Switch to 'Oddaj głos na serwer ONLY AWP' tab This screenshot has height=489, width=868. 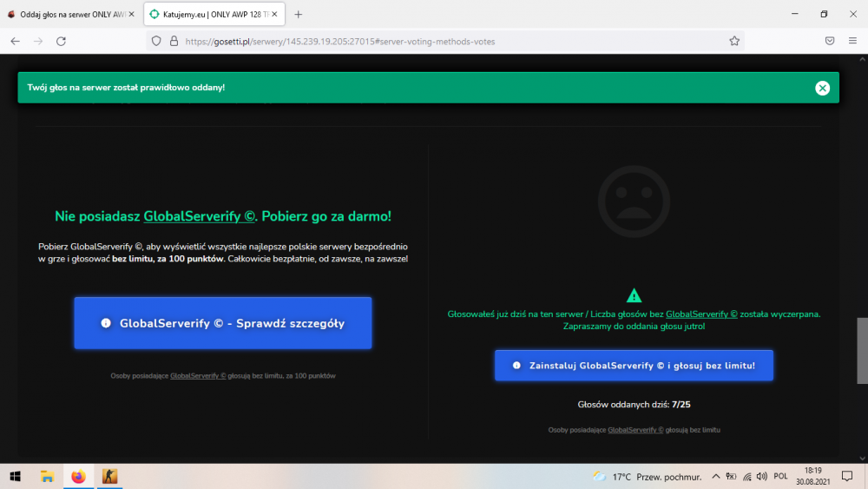[71, 15]
